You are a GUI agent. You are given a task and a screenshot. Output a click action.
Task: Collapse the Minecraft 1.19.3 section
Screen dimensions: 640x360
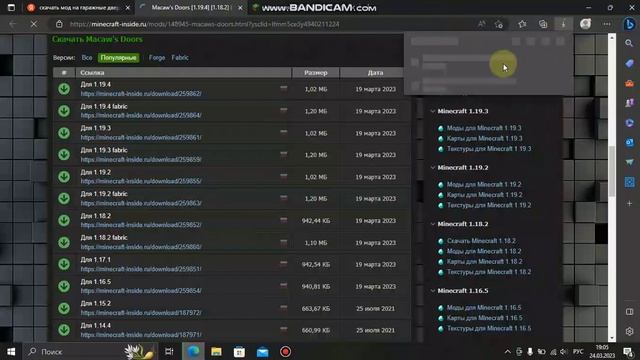tap(432, 111)
